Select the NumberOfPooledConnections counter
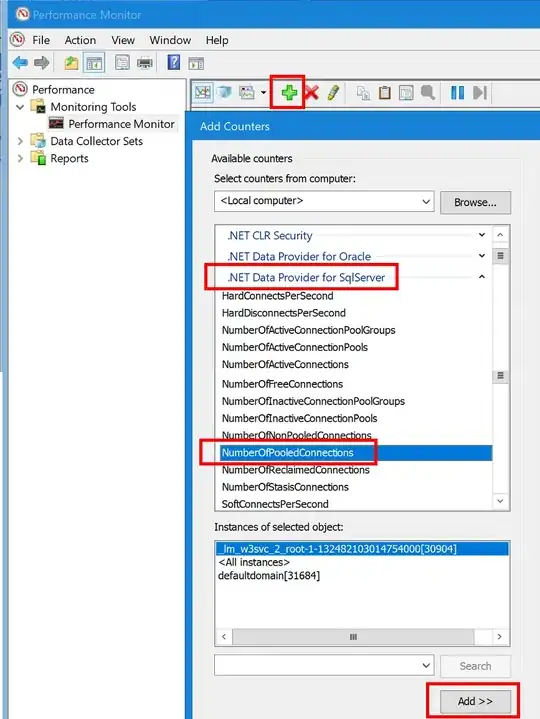 point(356,453)
